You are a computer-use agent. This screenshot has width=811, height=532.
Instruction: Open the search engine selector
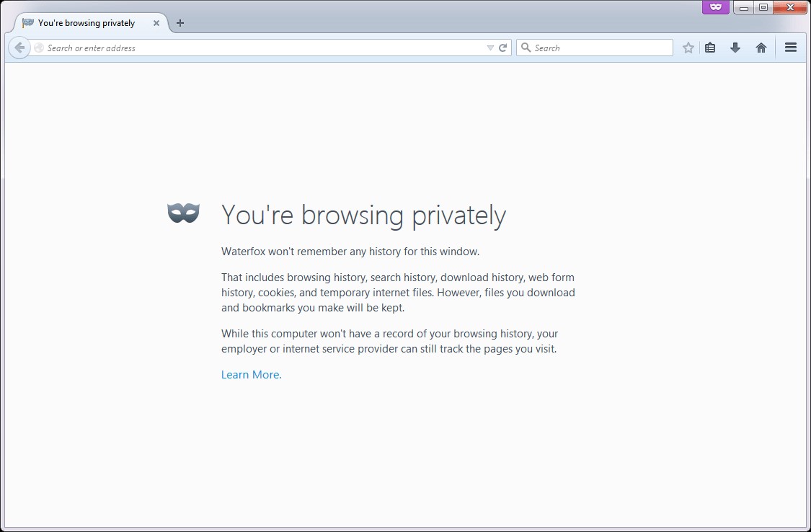526,48
